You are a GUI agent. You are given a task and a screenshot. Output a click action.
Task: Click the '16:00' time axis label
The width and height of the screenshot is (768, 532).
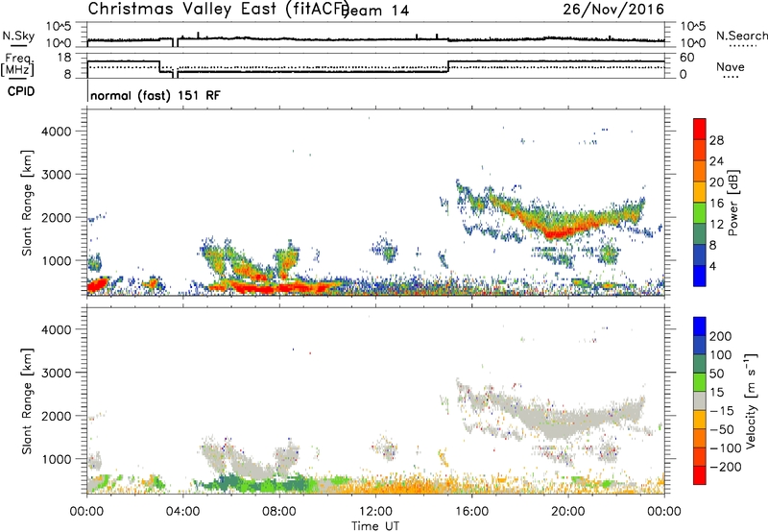coord(471,512)
